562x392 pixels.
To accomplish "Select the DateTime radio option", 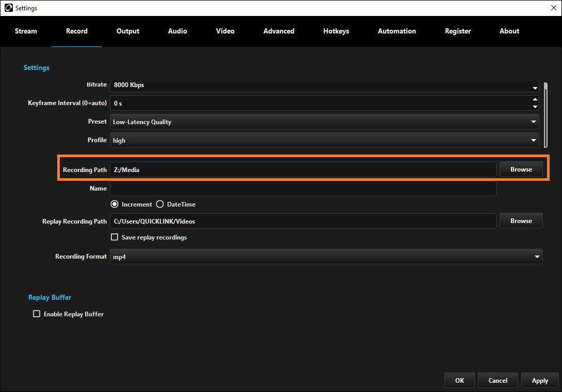I will click(160, 204).
